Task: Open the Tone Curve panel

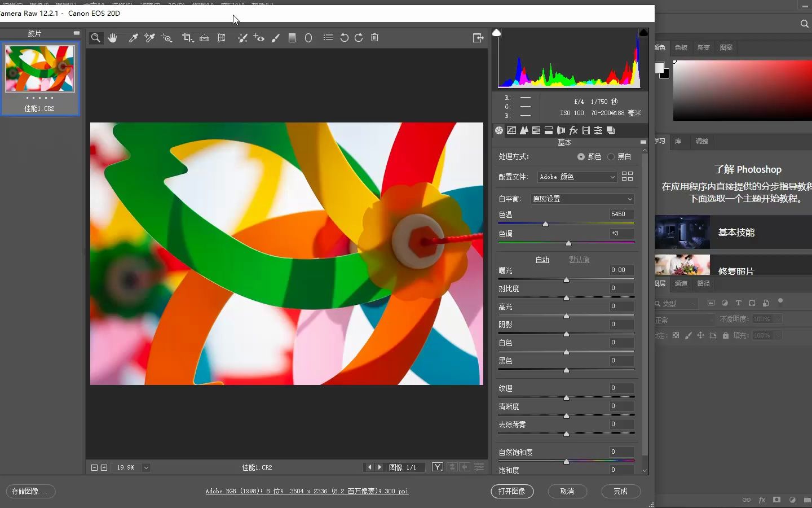Action: (x=512, y=130)
